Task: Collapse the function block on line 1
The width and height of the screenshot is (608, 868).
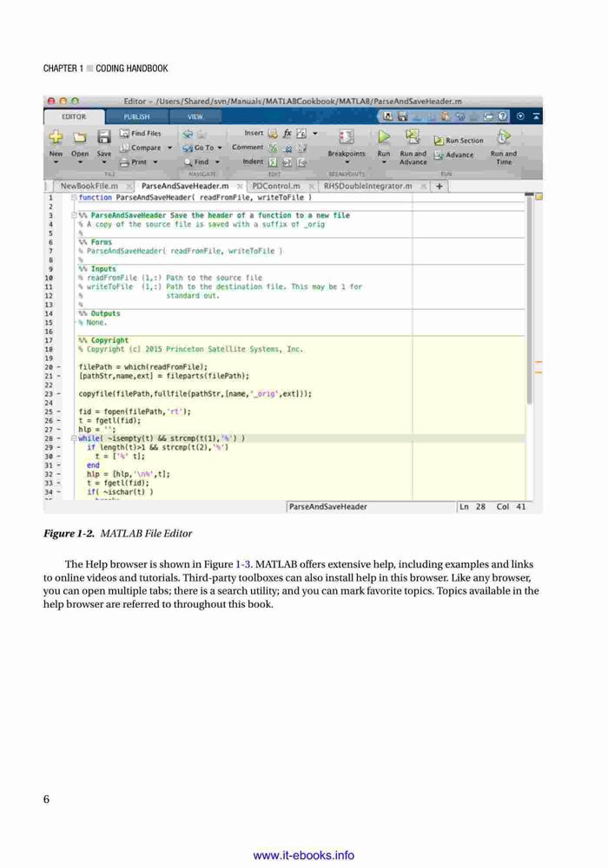Action: pos(74,198)
